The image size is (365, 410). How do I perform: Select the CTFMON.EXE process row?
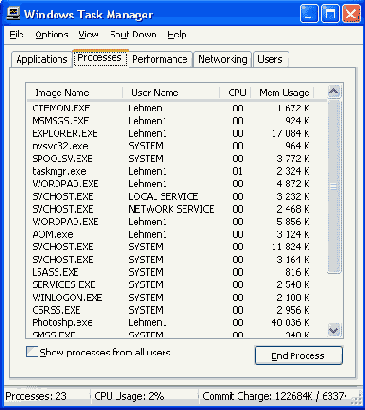177,108
